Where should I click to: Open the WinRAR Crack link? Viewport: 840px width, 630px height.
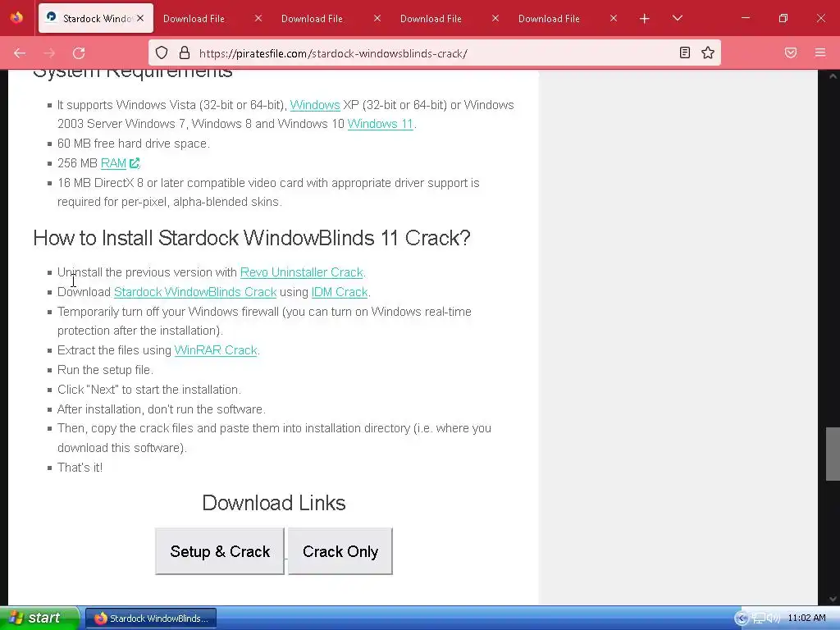216,350
